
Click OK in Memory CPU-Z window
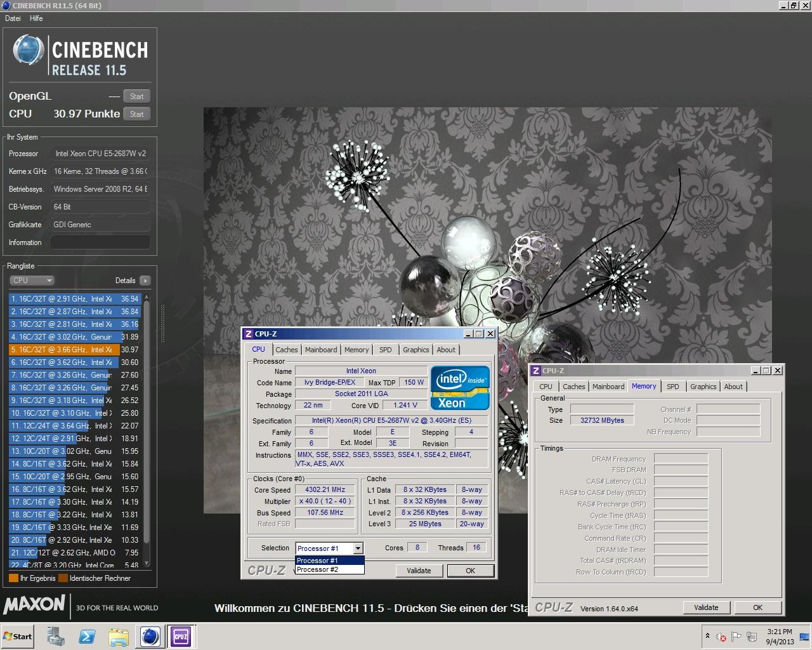(x=757, y=607)
